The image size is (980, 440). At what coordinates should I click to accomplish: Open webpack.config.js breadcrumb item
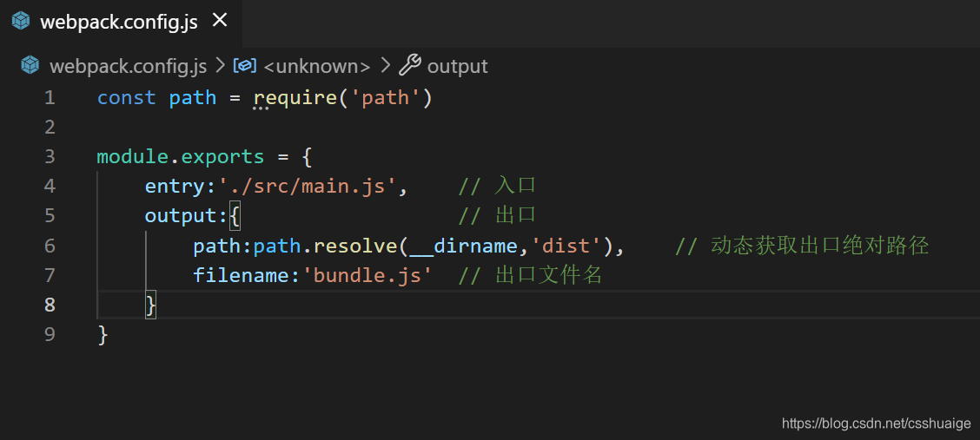click(128, 66)
